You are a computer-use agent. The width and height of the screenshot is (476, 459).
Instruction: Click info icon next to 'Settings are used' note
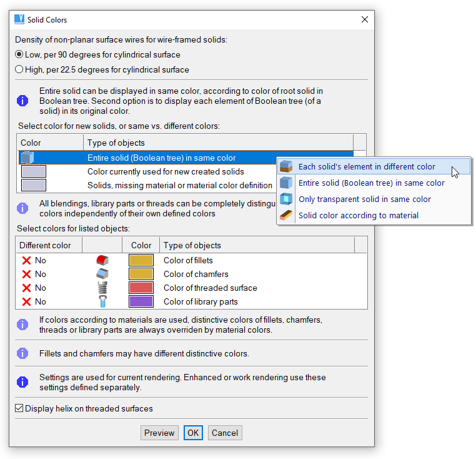tap(22, 382)
